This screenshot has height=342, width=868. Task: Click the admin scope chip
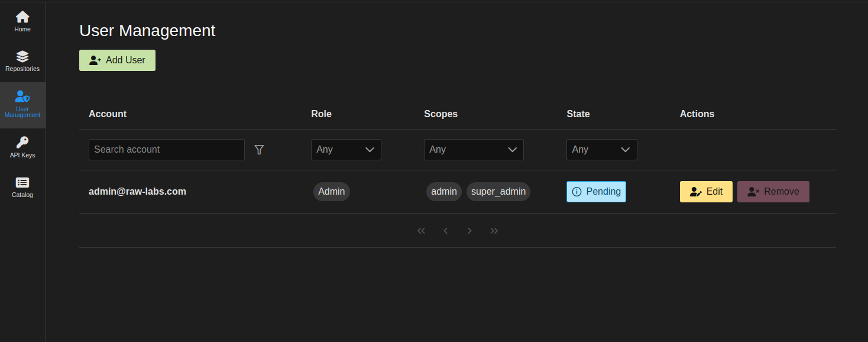tap(444, 192)
